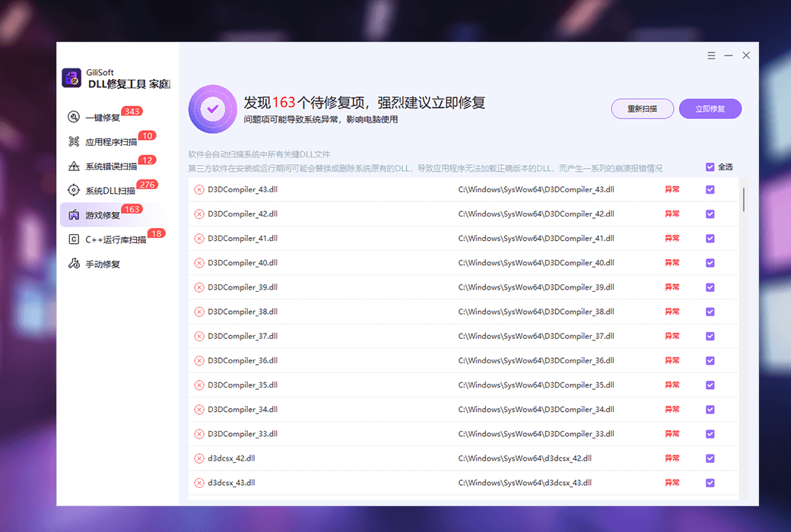Click error icon beside D3DCompiler_41.dll
Viewport: 791px width, 532px height.
click(199, 239)
